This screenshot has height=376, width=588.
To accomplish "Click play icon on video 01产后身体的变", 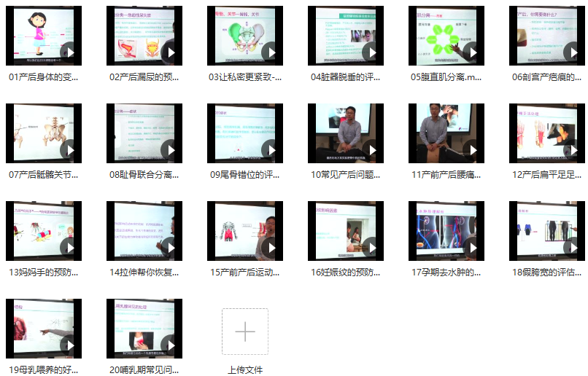I will [69, 52].
